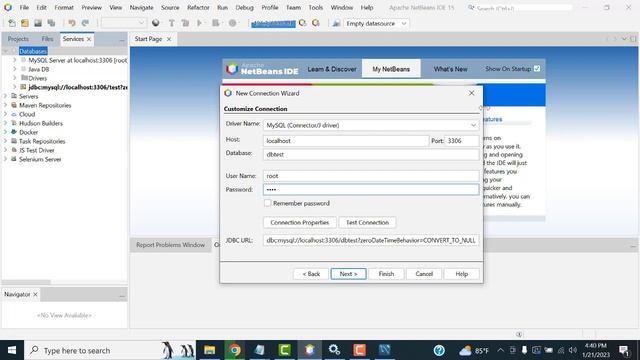Click the Build Project hammer icon
This screenshot has width=640, height=360.
coord(172,23)
